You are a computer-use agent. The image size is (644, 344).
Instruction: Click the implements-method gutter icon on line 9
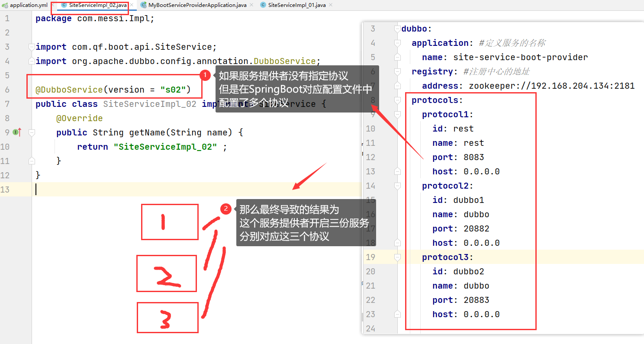pos(17,132)
